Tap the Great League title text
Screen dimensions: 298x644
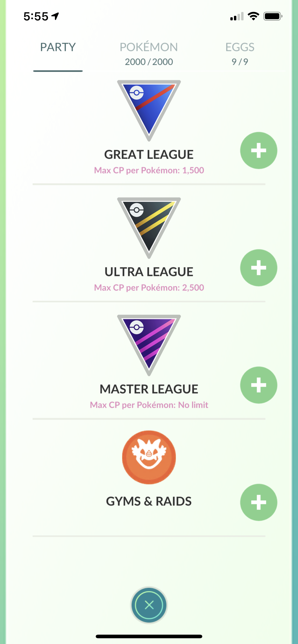click(149, 155)
